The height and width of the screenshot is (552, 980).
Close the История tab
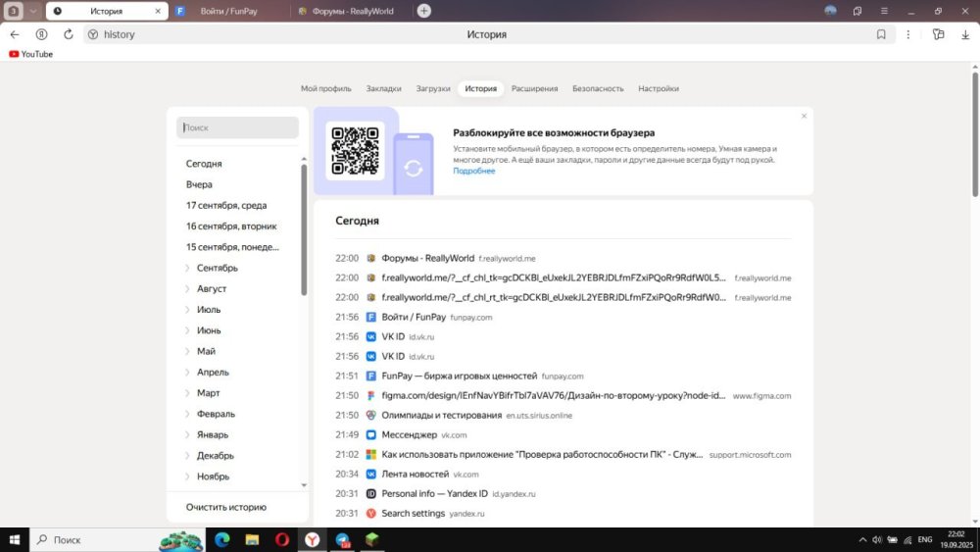[x=158, y=11]
